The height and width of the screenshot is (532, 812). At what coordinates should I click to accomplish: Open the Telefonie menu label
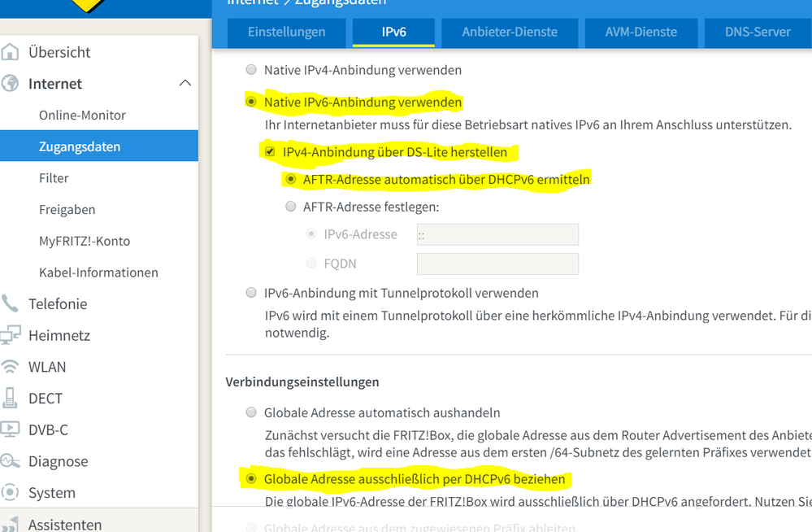click(58, 304)
